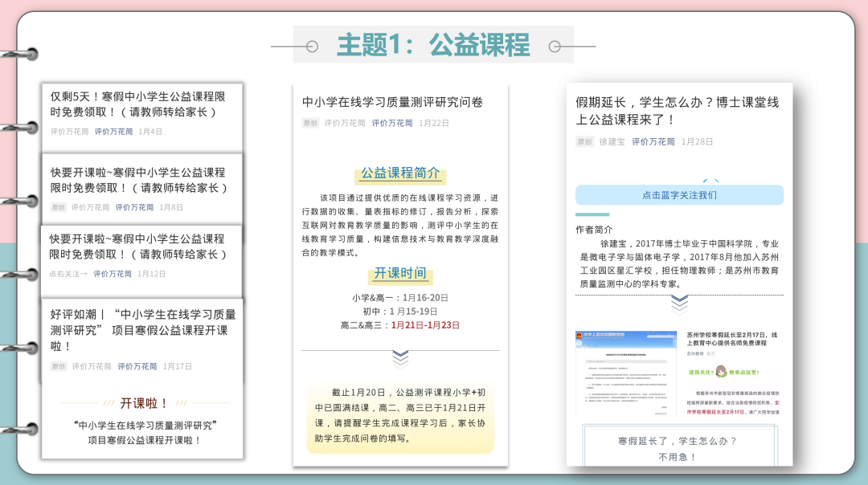Screen dimensions: 868x485
Task: Click the line 小学&高一：1月16-20日
Action: [400, 298]
